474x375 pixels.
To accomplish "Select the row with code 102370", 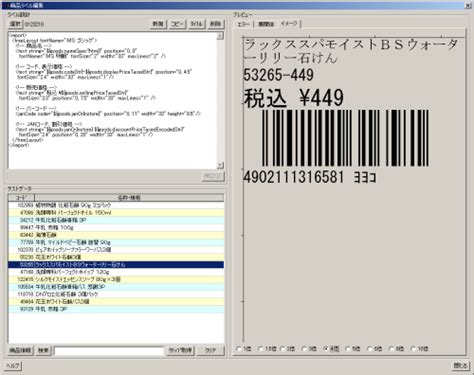I will [x=116, y=250].
